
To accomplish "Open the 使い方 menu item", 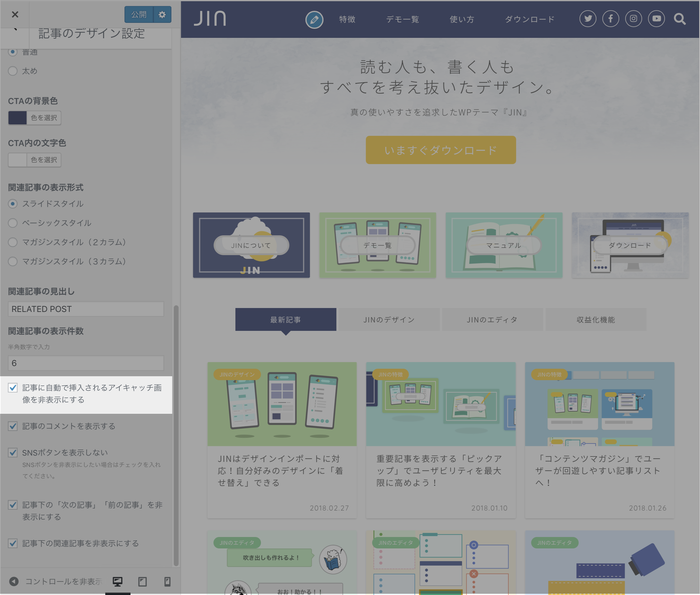I will click(462, 19).
